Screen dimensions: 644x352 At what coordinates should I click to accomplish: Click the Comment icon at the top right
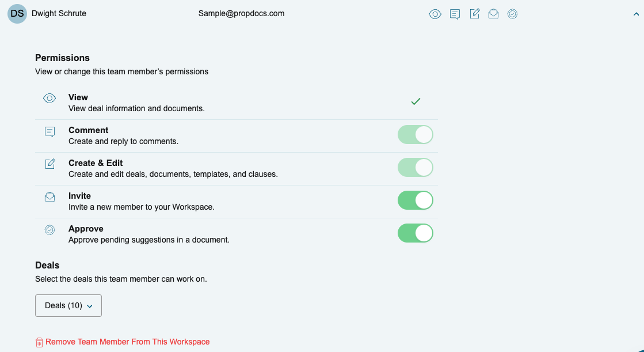tap(455, 13)
